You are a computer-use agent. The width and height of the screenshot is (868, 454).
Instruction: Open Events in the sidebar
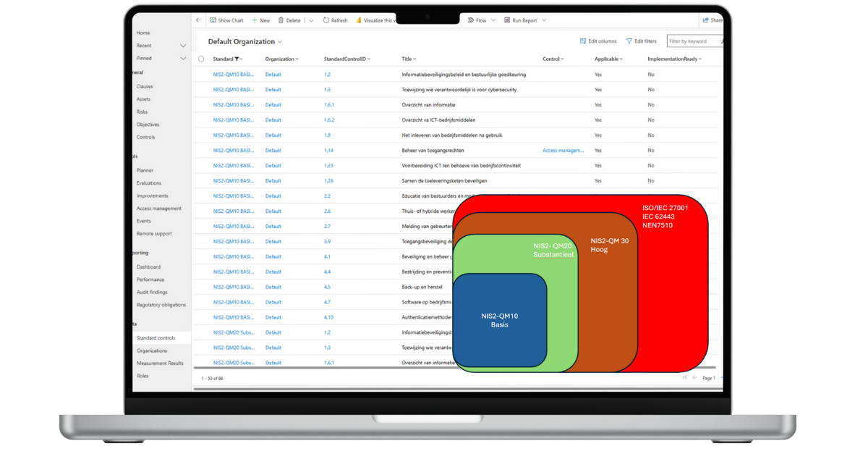pos(144,221)
